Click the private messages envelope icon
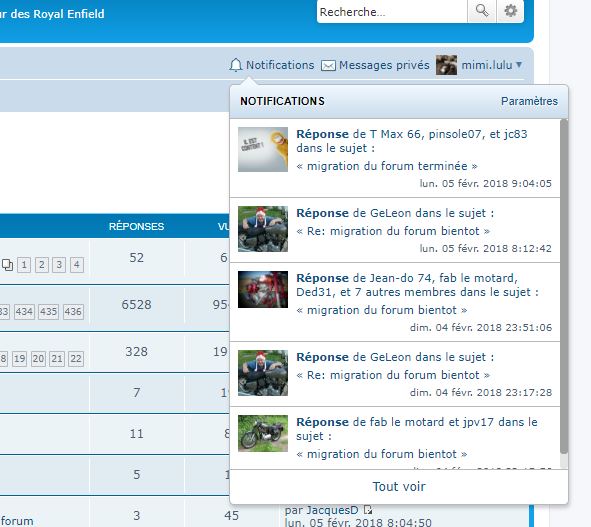Screen dimensions: 591x527 point(328,66)
